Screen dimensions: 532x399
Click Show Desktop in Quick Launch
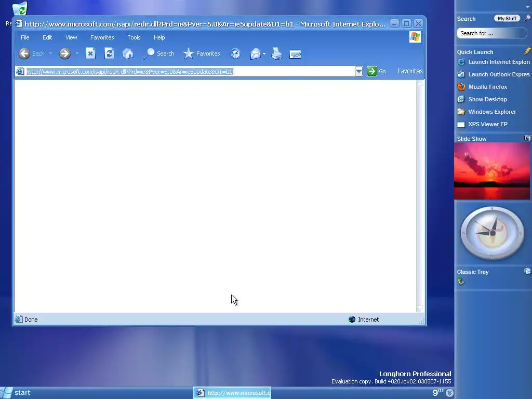(482, 99)
